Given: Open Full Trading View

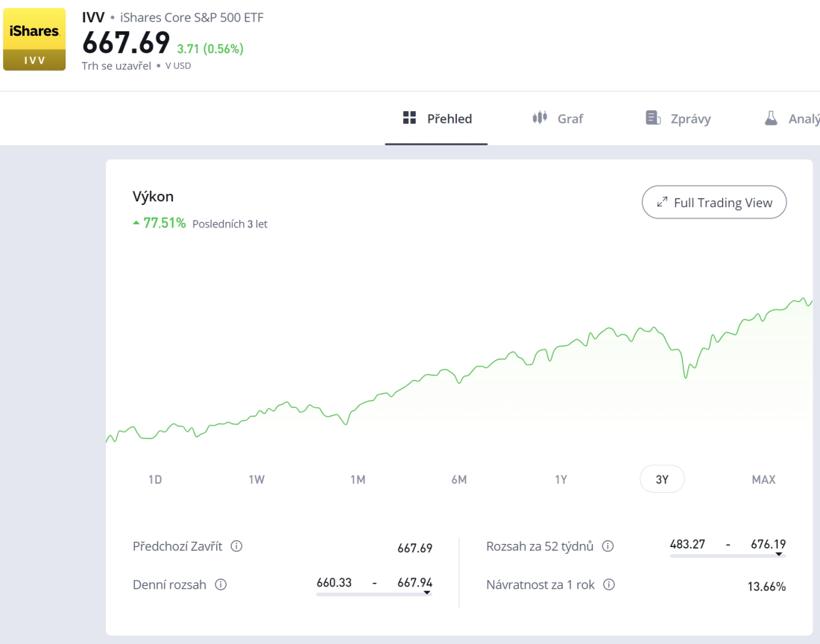Looking at the screenshot, I should [713, 202].
